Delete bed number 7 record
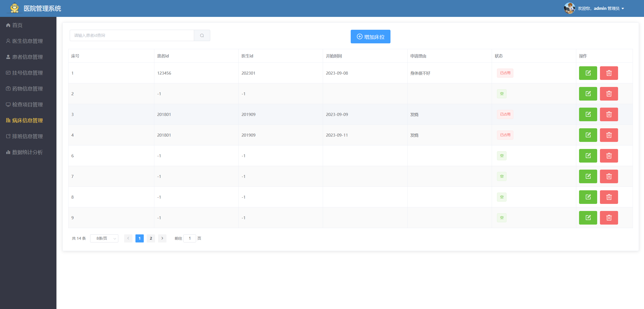 pos(609,176)
